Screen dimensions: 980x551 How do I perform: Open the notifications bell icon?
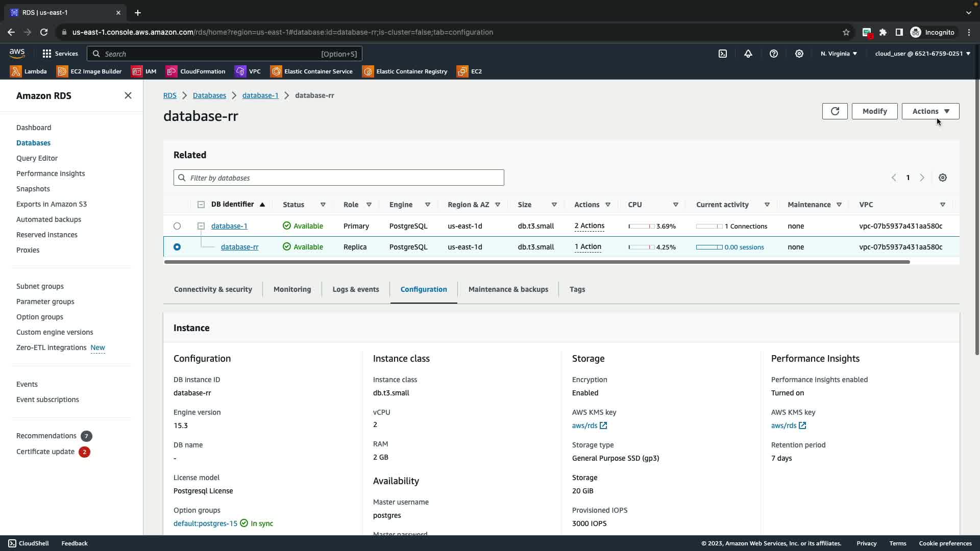(x=748, y=54)
